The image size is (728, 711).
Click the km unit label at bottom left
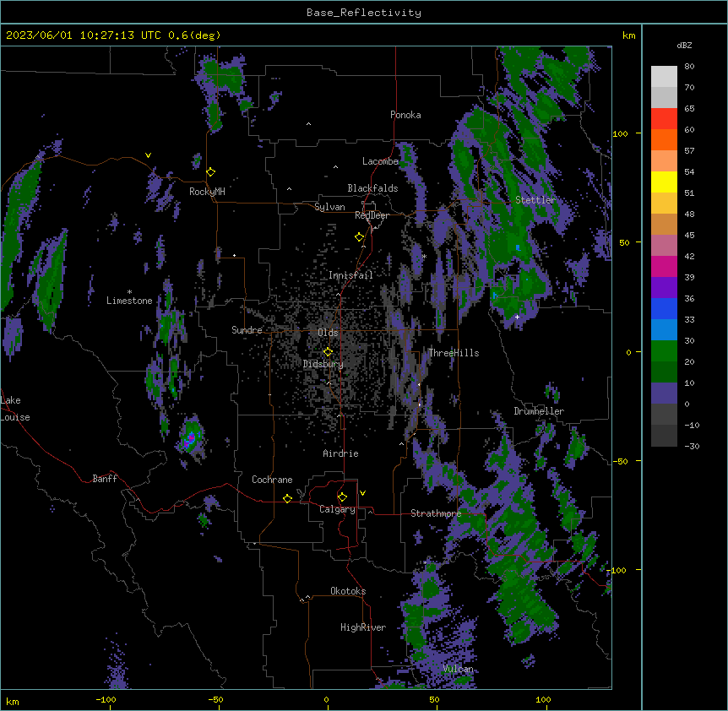13,701
